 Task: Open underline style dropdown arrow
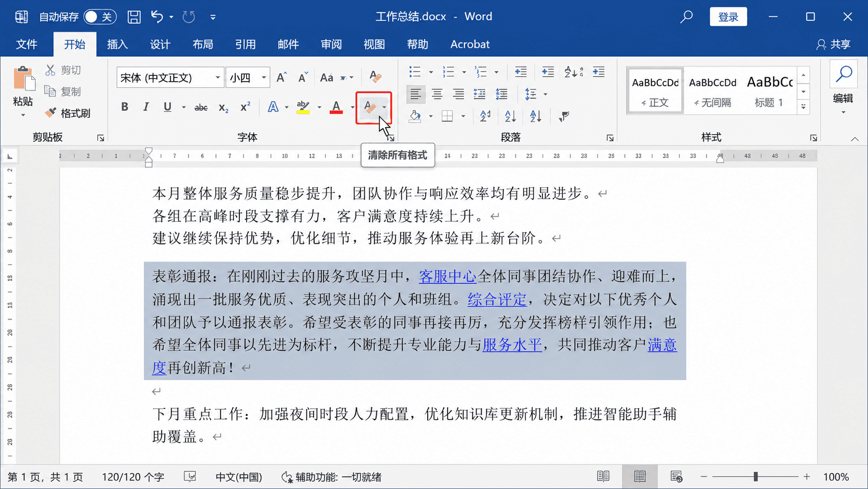click(183, 108)
